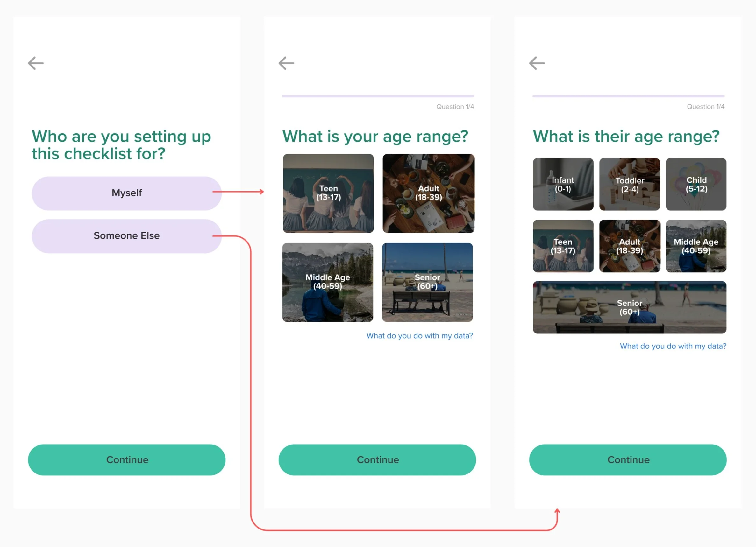The height and width of the screenshot is (547, 756).
Task: Pick Teen (13-17) on 'their age range' screen
Action: point(563,246)
